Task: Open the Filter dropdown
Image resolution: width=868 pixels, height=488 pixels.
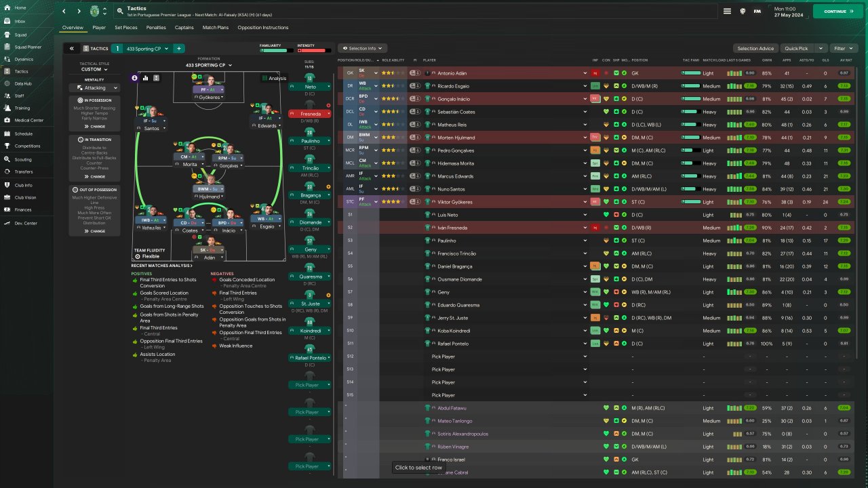Action: 844,49
